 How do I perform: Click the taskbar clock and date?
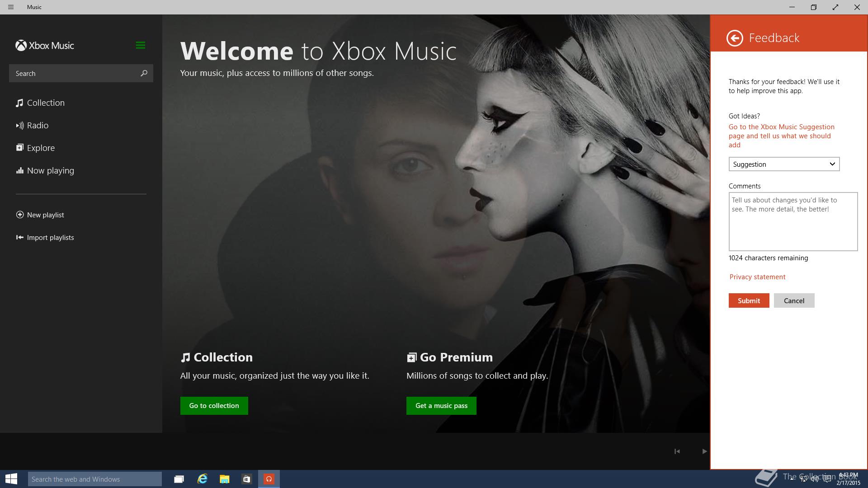point(848,479)
